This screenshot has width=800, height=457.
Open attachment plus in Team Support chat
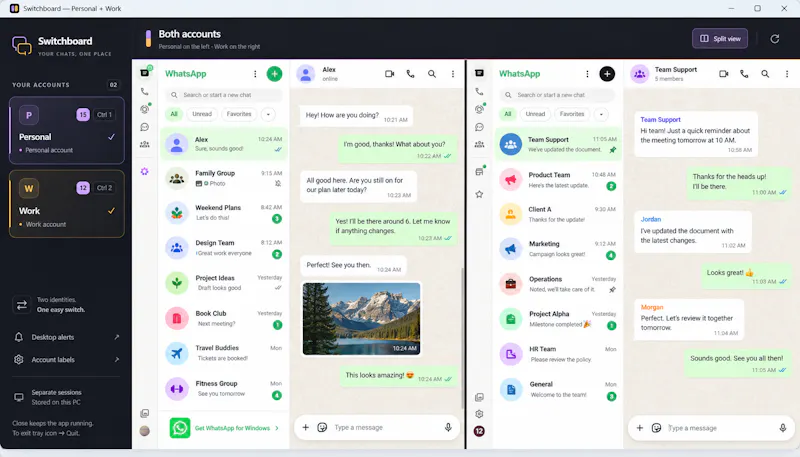tap(639, 428)
